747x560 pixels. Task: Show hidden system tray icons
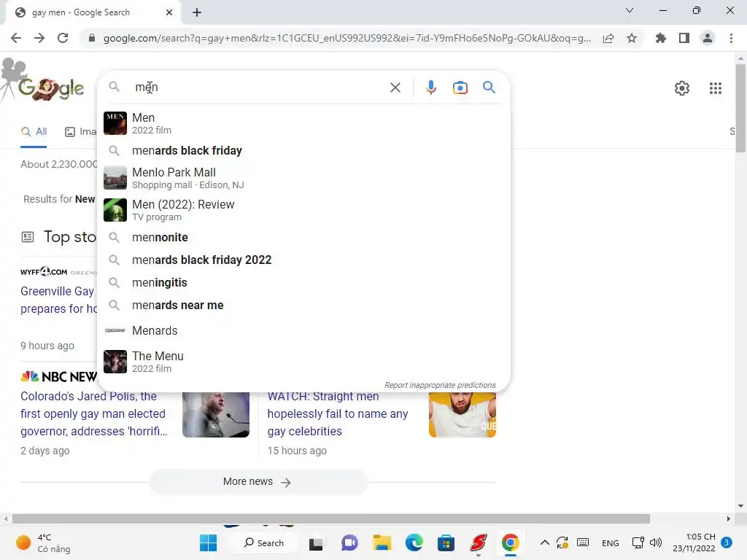544,542
